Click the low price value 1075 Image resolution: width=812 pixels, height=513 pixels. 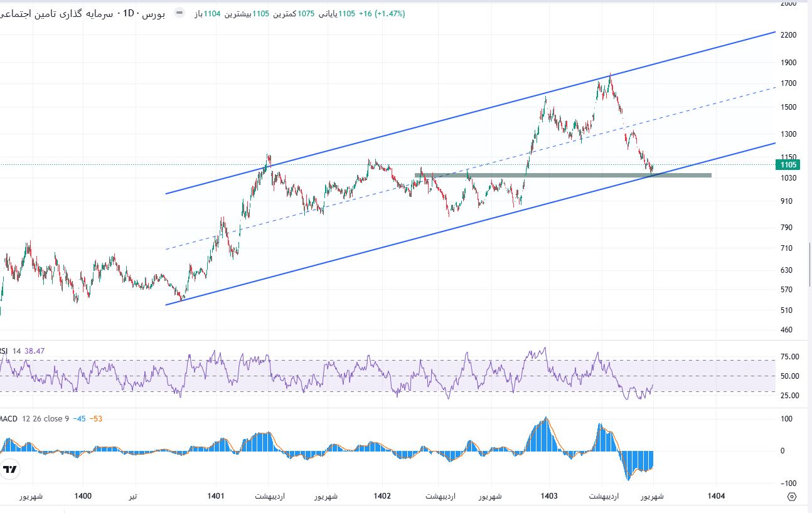pos(306,13)
